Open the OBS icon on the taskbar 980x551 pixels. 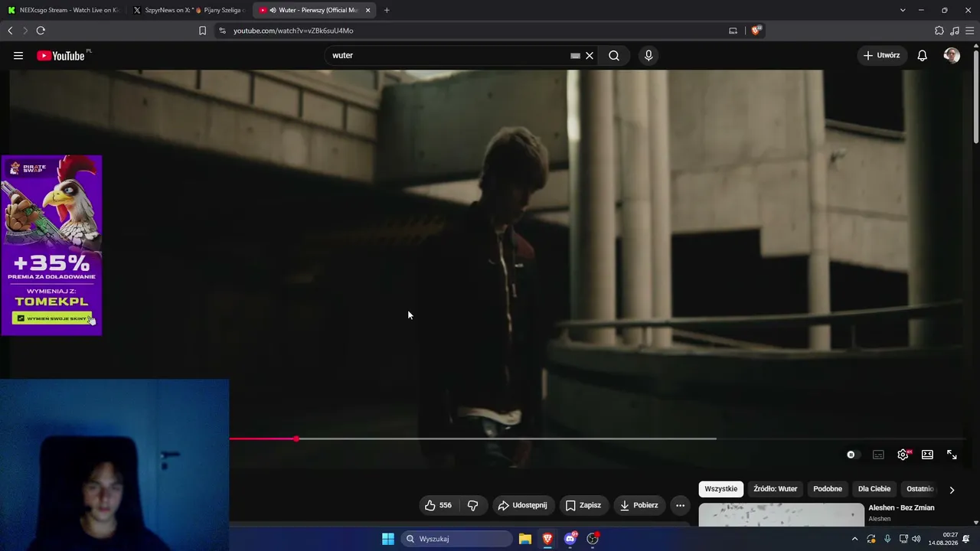pyautogui.click(x=593, y=539)
